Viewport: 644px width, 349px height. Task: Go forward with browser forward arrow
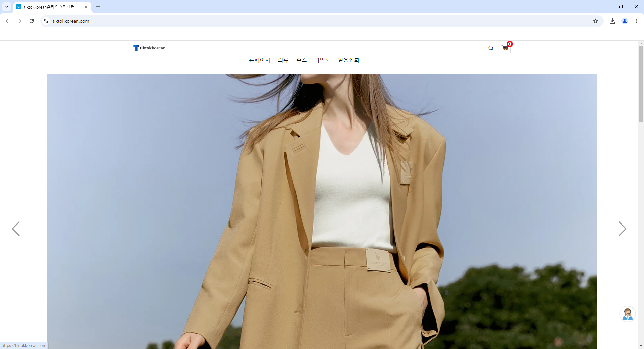click(19, 21)
